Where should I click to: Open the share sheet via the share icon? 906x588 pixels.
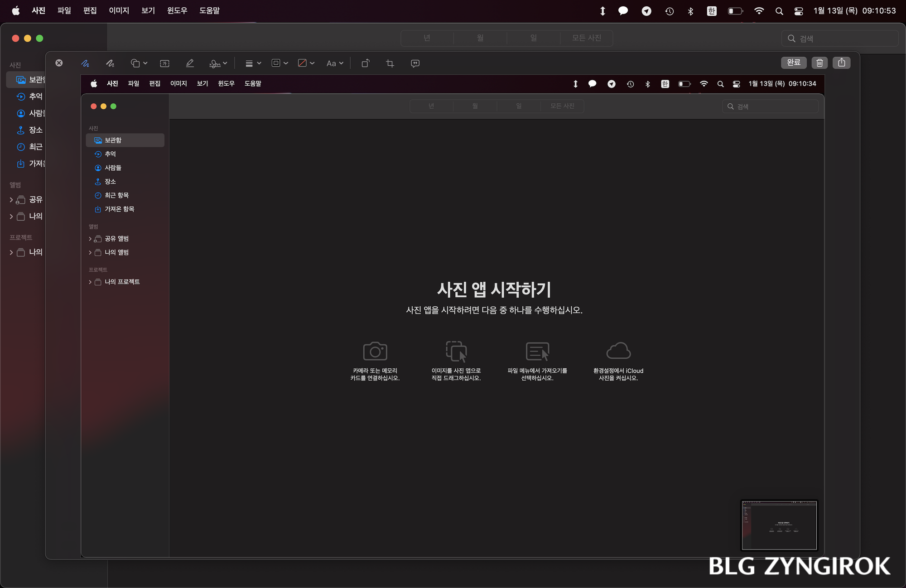[x=842, y=63]
